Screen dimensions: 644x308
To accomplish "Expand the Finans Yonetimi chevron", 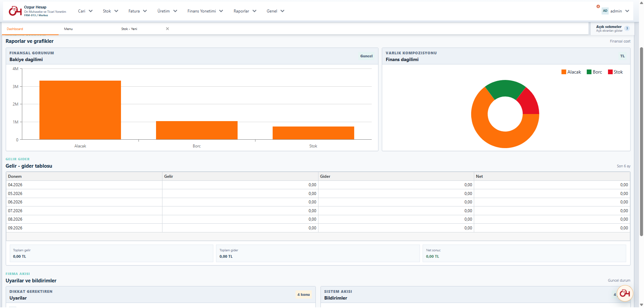I will [x=221, y=11].
